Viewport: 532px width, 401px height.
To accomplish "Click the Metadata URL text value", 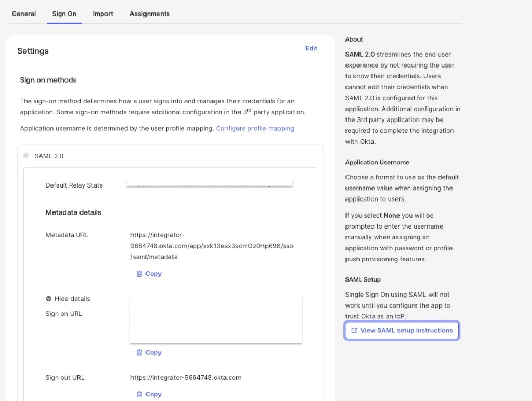I will pos(212,246).
